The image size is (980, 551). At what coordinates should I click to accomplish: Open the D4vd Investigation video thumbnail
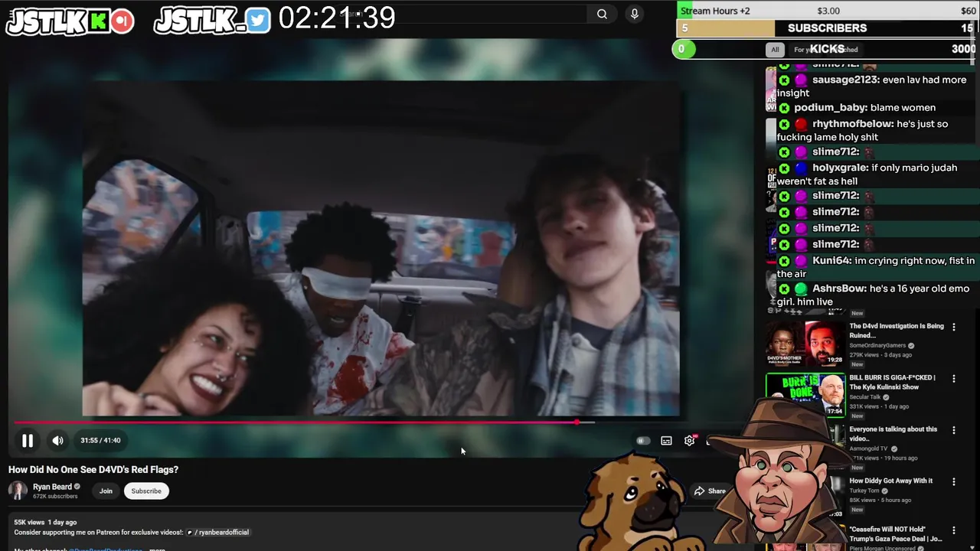(x=805, y=344)
